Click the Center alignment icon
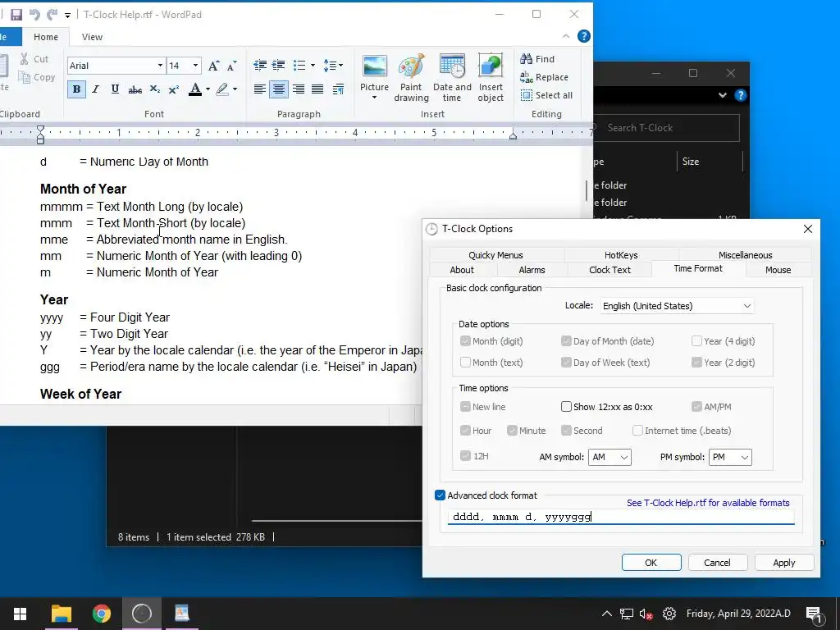This screenshot has height=630, width=840. [279, 89]
